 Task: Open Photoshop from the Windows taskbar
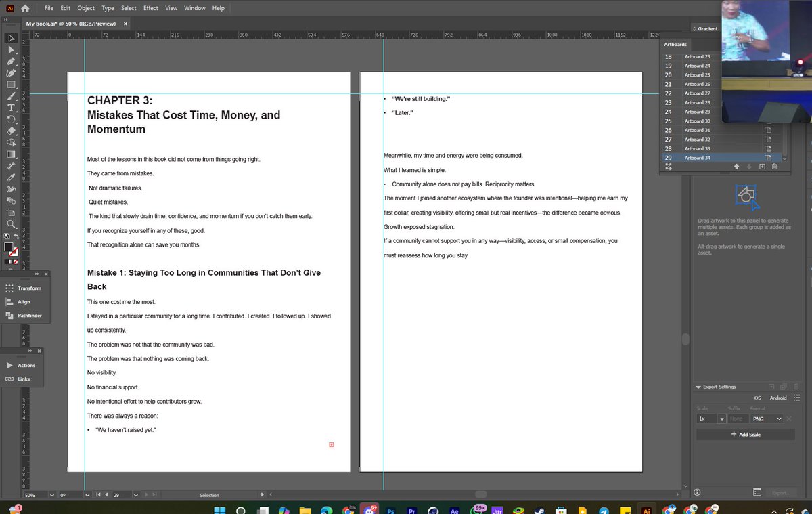390,511
